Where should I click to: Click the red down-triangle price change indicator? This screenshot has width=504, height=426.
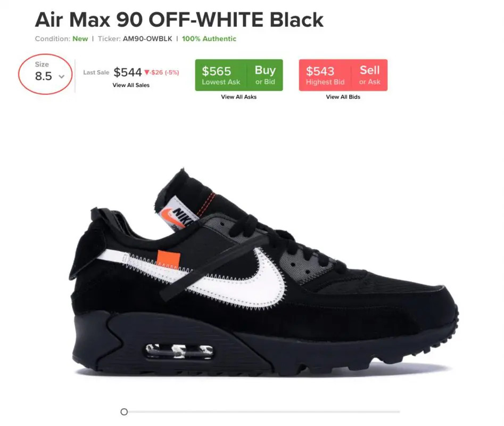click(x=147, y=72)
